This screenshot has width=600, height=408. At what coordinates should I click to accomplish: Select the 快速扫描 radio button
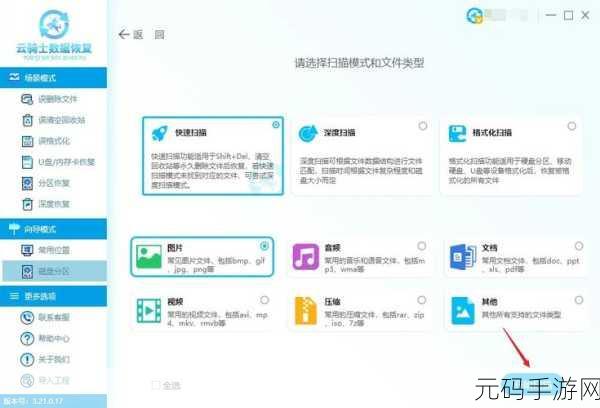276,125
